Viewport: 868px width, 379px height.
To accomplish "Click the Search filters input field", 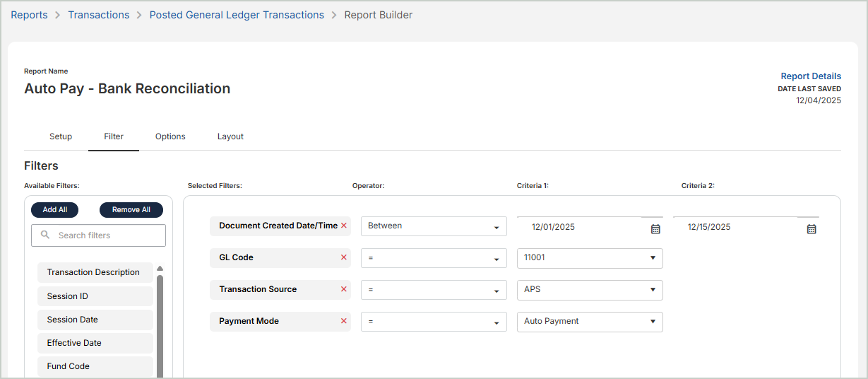I will [x=106, y=235].
